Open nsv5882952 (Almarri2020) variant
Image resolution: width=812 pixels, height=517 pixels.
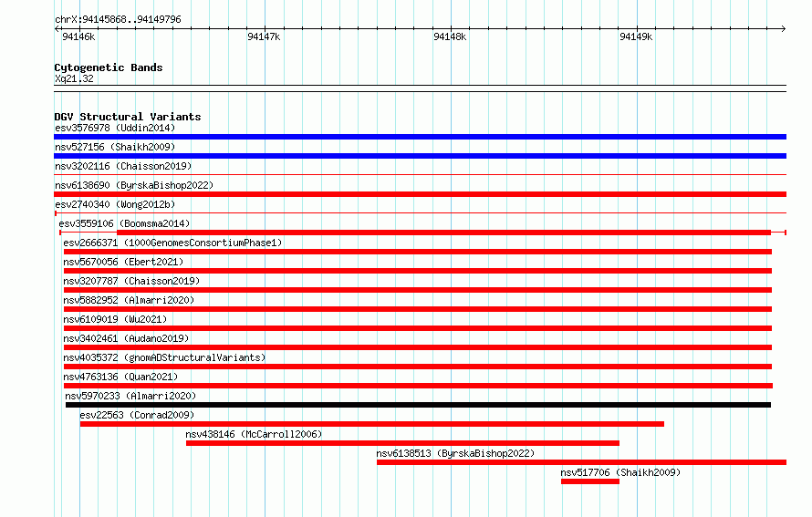click(129, 300)
